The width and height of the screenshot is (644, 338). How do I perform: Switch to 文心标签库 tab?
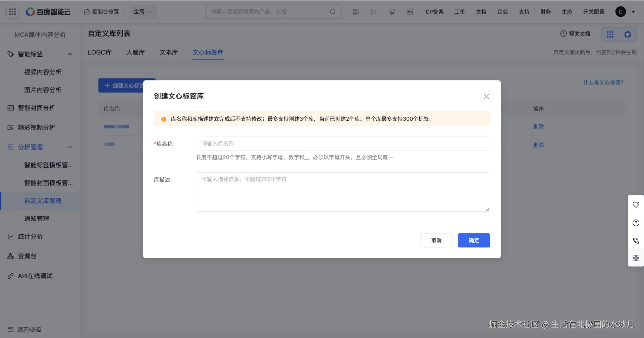208,53
